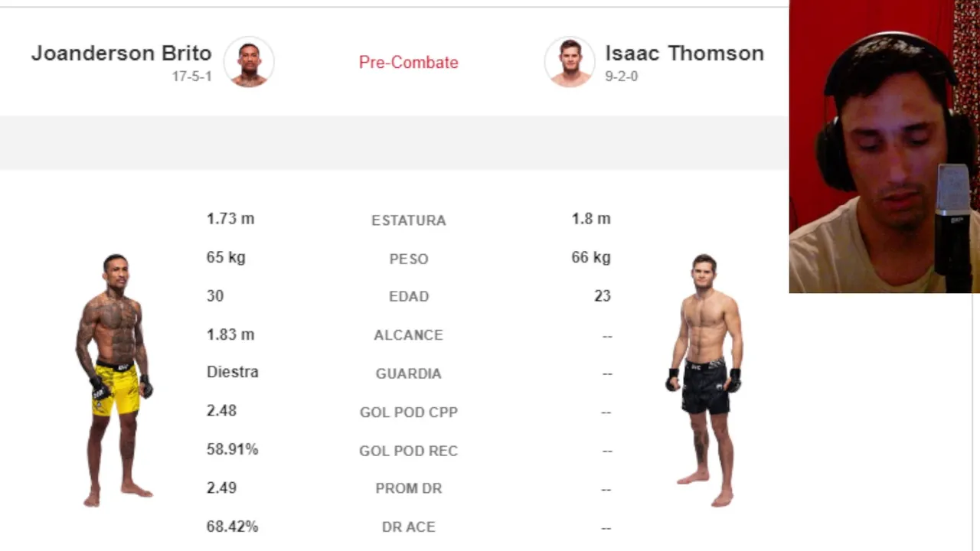Select the Pre-Combate label

[408, 63]
